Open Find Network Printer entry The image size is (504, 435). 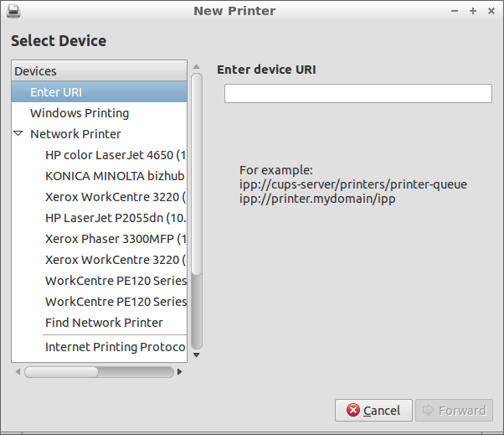tap(104, 323)
